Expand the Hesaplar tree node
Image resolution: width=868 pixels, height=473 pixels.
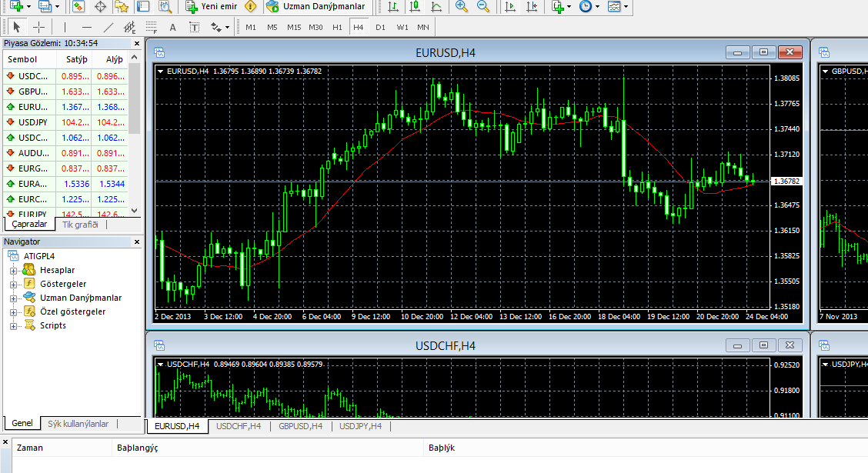(x=13, y=271)
